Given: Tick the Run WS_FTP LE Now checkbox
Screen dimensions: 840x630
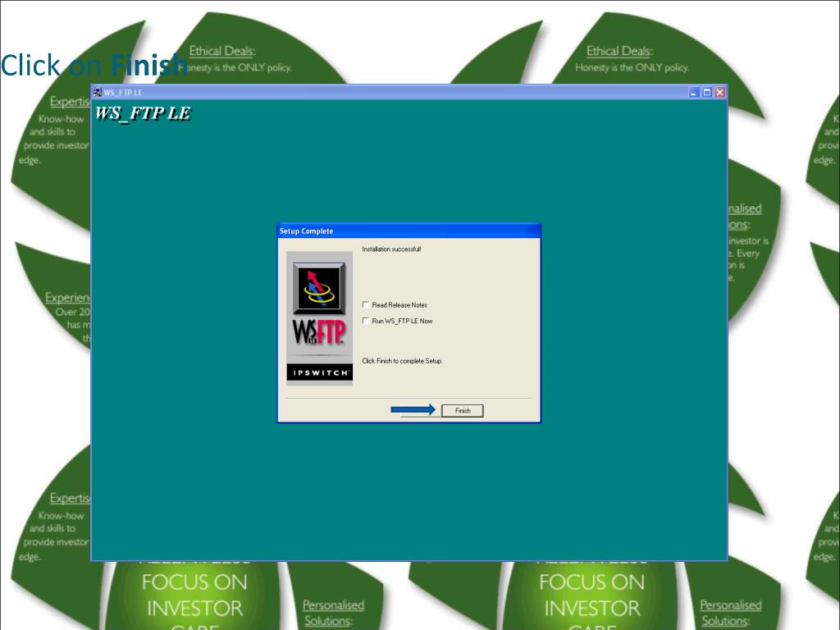Looking at the screenshot, I should pyautogui.click(x=365, y=321).
